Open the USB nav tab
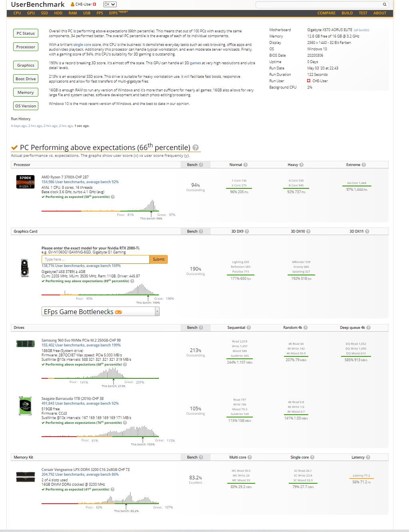 click(x=87, y=13)
